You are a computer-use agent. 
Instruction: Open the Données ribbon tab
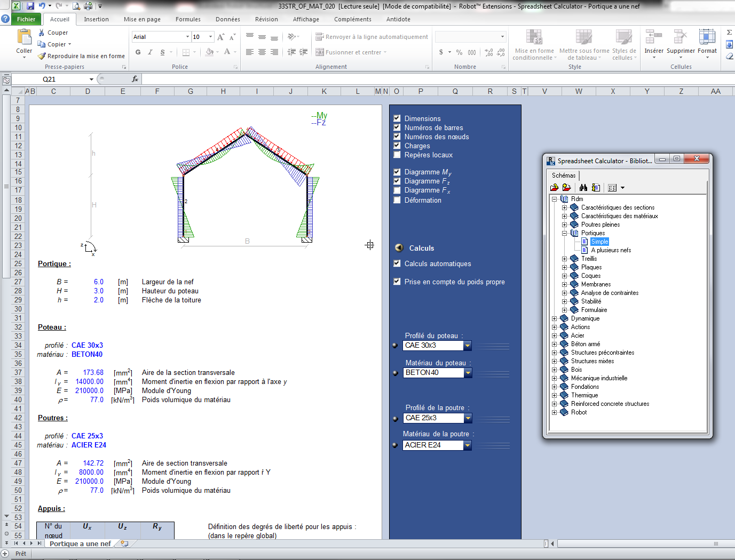(x=228, y=19)
